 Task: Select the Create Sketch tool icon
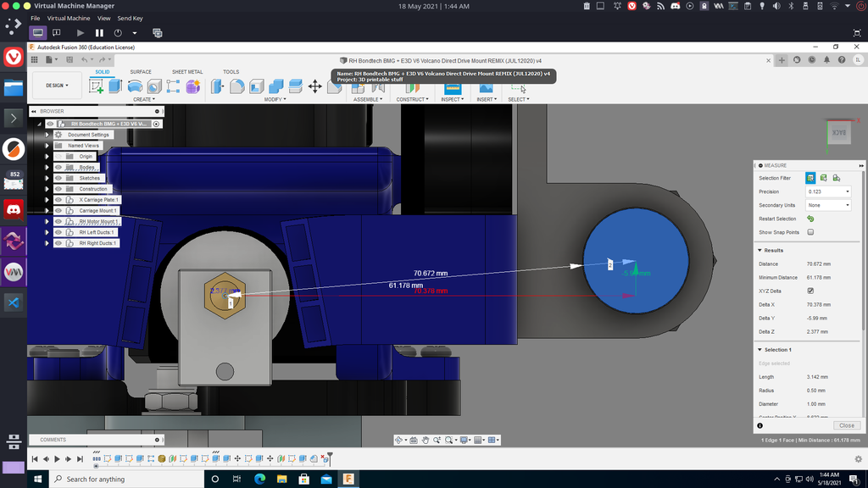(96, 86)
